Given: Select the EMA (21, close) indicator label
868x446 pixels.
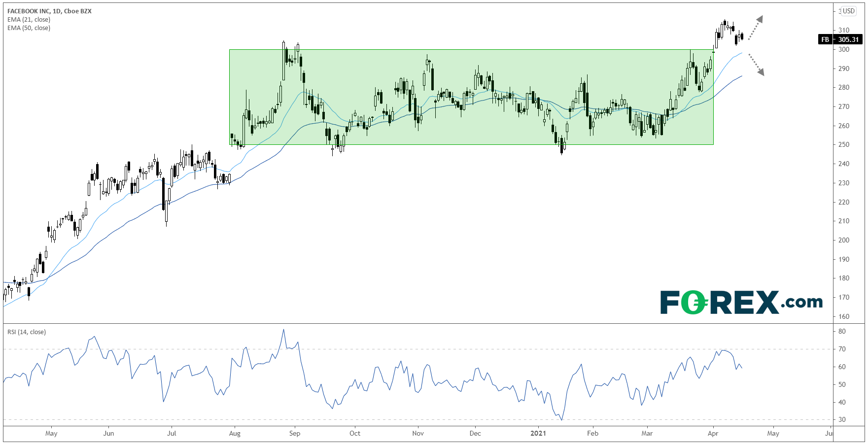Looking at the screenshot, I should (x=29, y=20).
